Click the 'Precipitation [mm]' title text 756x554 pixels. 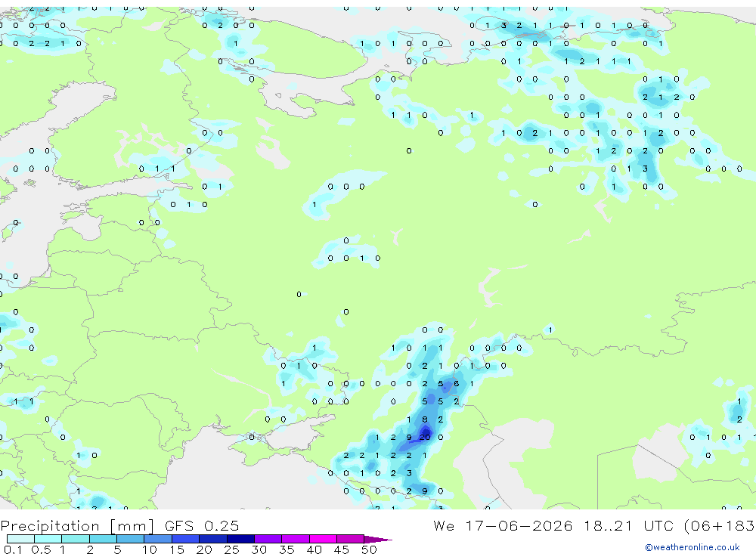77,526
